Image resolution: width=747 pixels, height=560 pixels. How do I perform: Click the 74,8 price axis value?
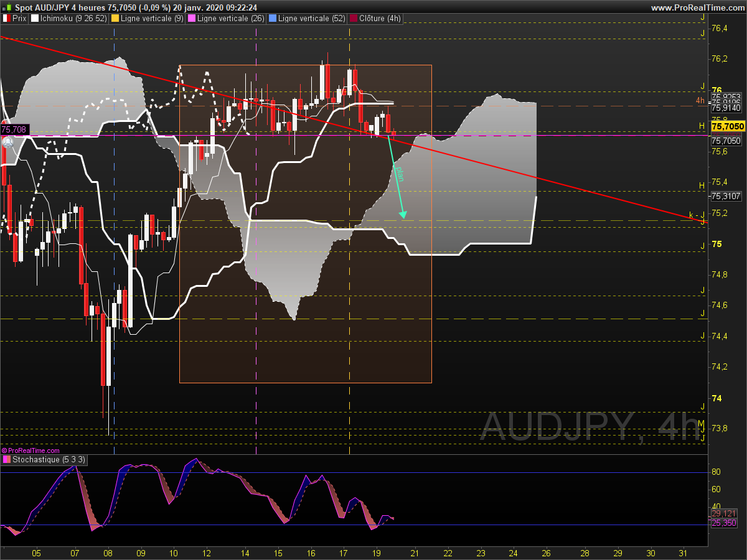(x=719, y=274)
